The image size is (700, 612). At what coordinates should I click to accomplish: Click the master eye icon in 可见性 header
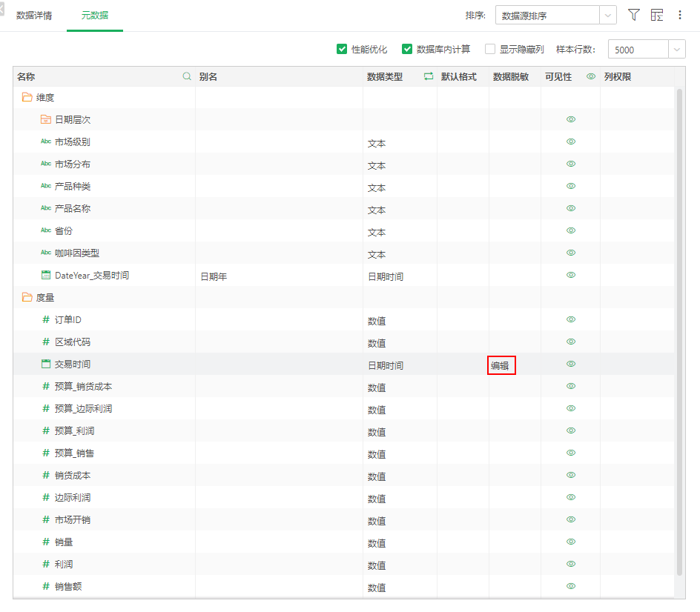click(590, 76)
